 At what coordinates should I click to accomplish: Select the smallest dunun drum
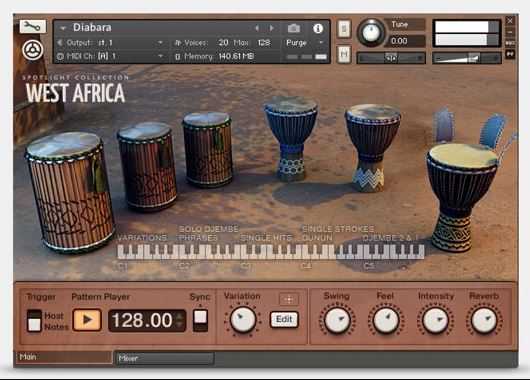click(208, 149)
